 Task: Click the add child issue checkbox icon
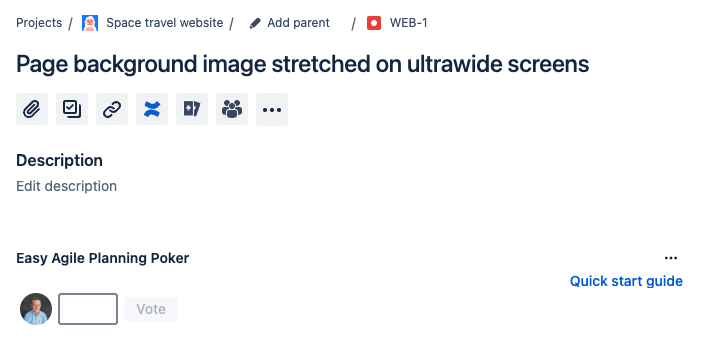[72, 109]
